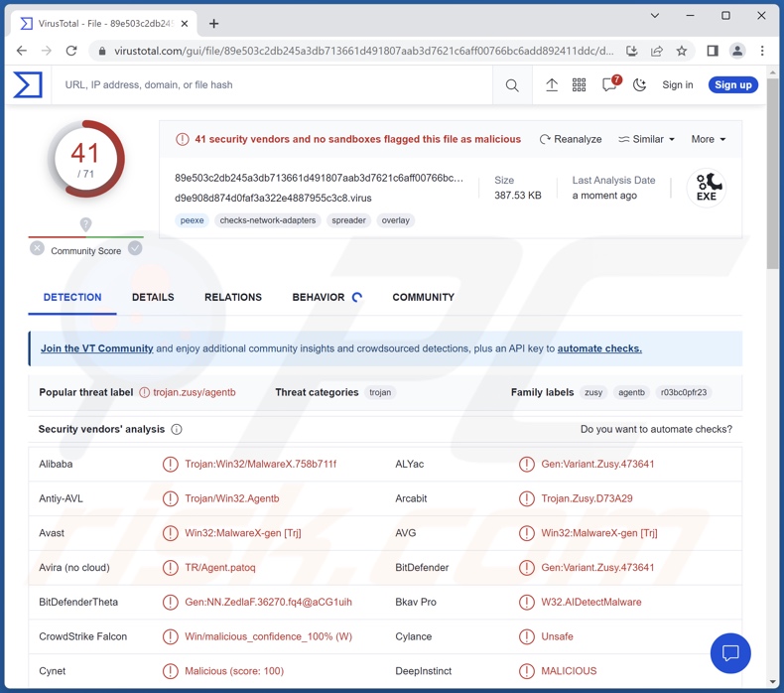The width and height of the screenshot is (784, 693).
Task: Select the file hash 89e503c2db245a3d text
Action: (319, 178)
